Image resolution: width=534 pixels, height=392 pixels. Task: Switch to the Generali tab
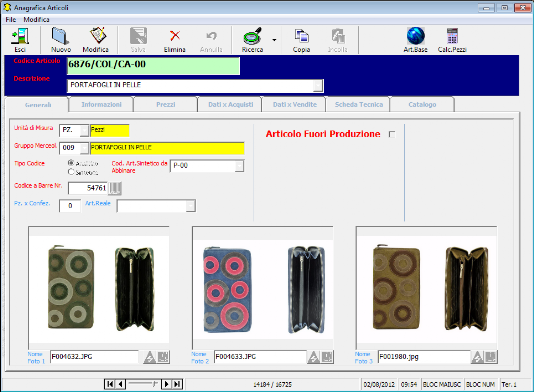tap(38, 105)
